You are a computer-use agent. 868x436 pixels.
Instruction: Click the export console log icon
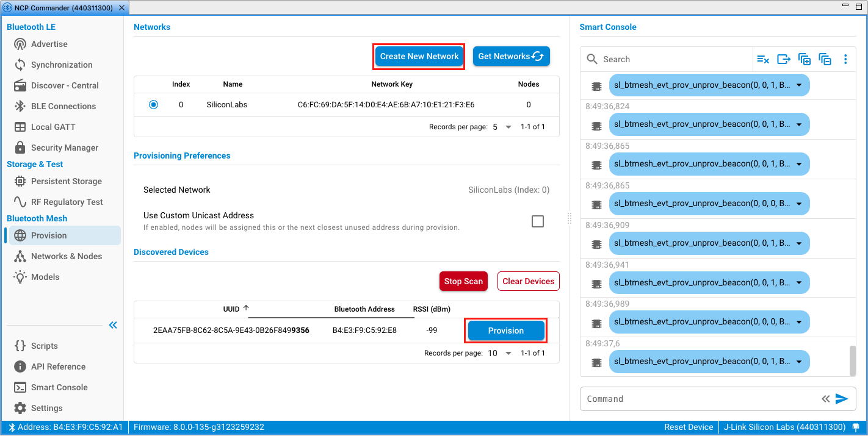(784, 59)
